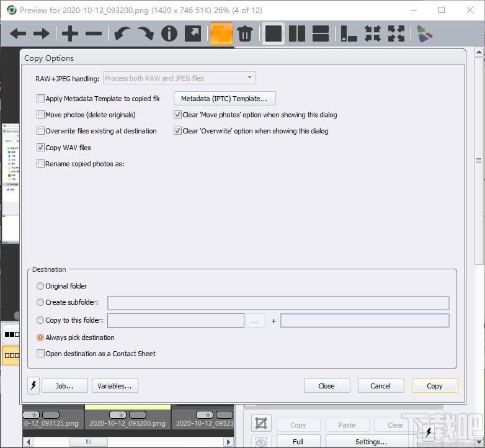Click the subfolder suffix field after plus sign
This screenshot has height=448, width=485.
[365, 321]
